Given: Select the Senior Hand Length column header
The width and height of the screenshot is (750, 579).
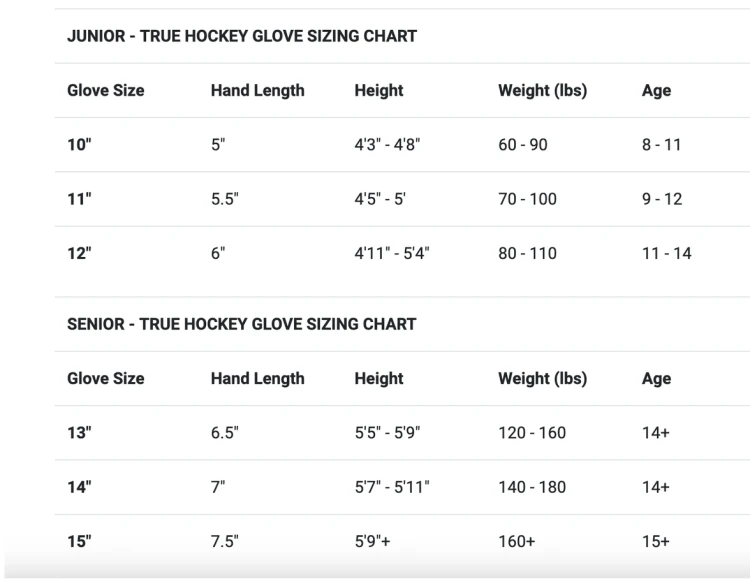Looking at the screenshot, I should [258, 378].
